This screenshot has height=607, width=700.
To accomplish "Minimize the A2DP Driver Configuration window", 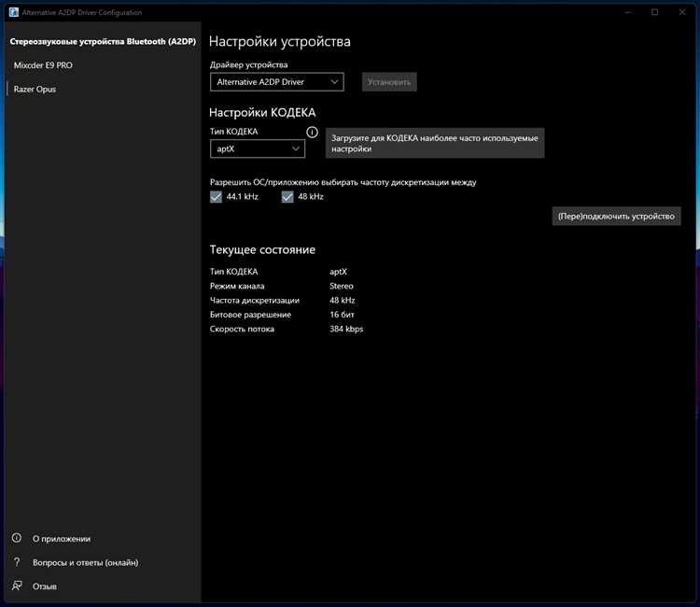I will tap(628, 12).
